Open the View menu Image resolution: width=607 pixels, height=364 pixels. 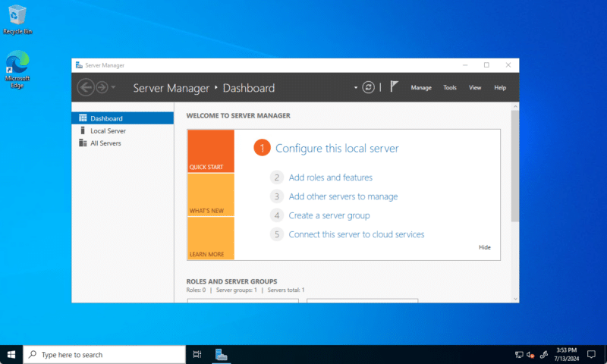[475, 88]
